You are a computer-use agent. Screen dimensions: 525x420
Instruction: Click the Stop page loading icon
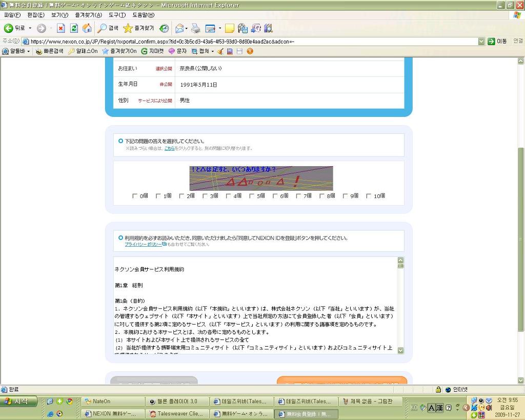pyautogui.click(x=60, y=28)
